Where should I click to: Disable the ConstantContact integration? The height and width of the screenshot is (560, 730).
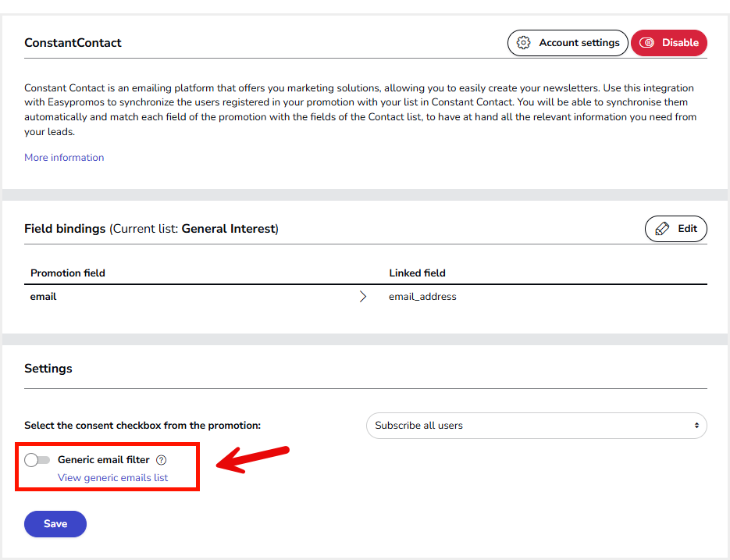669,43
